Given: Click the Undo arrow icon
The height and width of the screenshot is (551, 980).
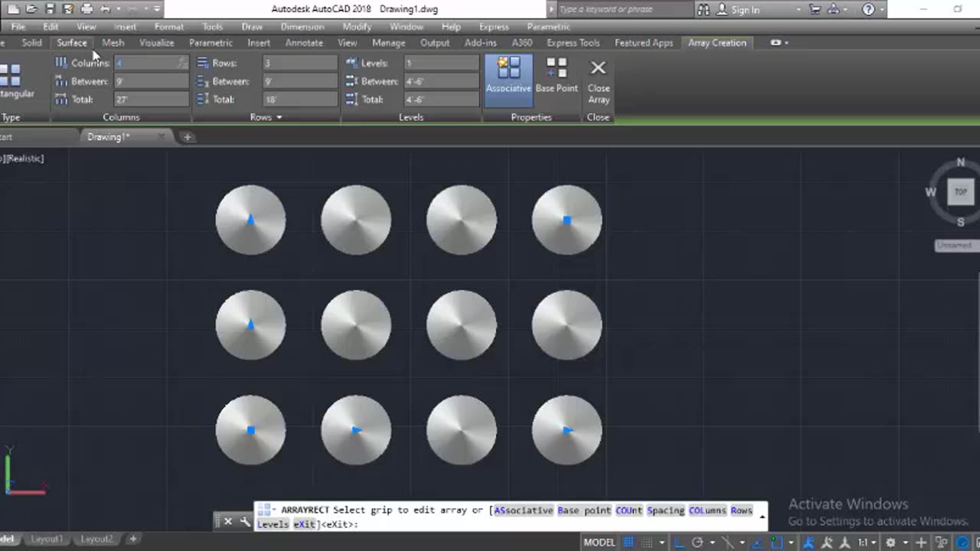Looking at the screenshot, I should pos(105,9).
